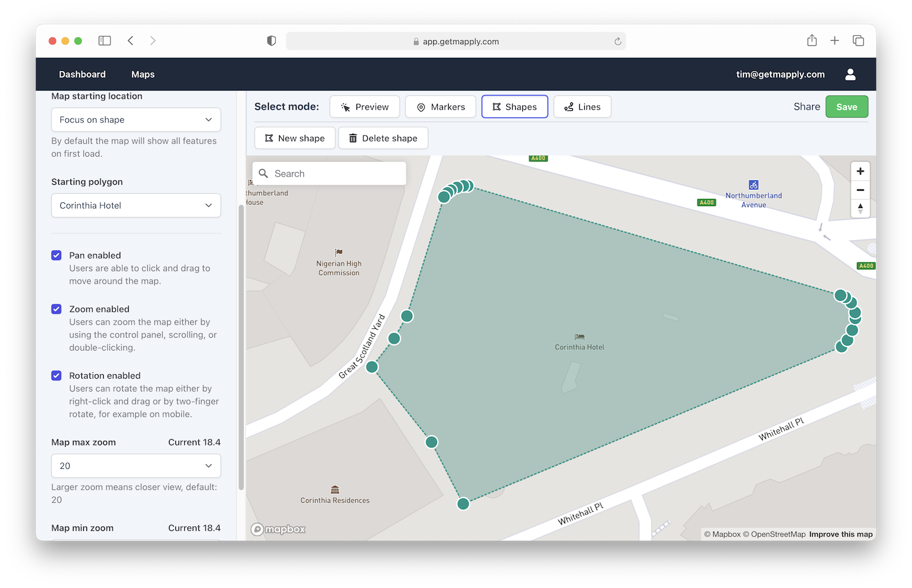Click the magnifier icon in the search box
This screenshot has width=912, height=588.
pyautogui.click(x=263, y=173)
